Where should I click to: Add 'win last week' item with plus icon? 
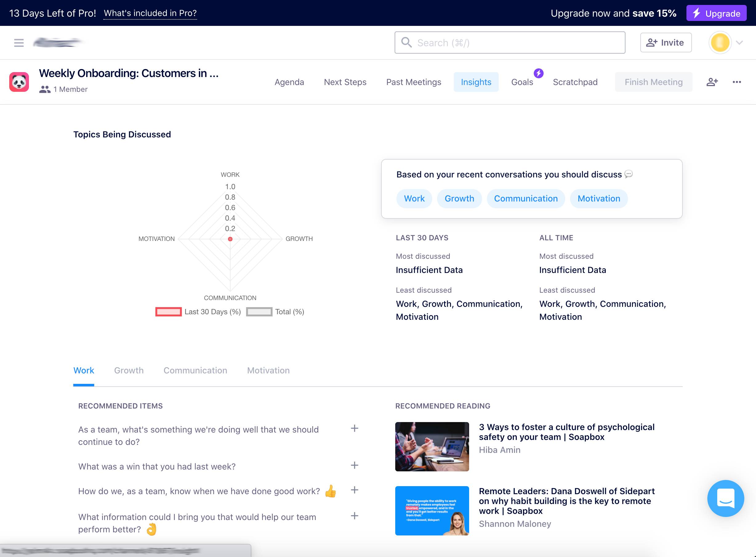click(354, 465)
